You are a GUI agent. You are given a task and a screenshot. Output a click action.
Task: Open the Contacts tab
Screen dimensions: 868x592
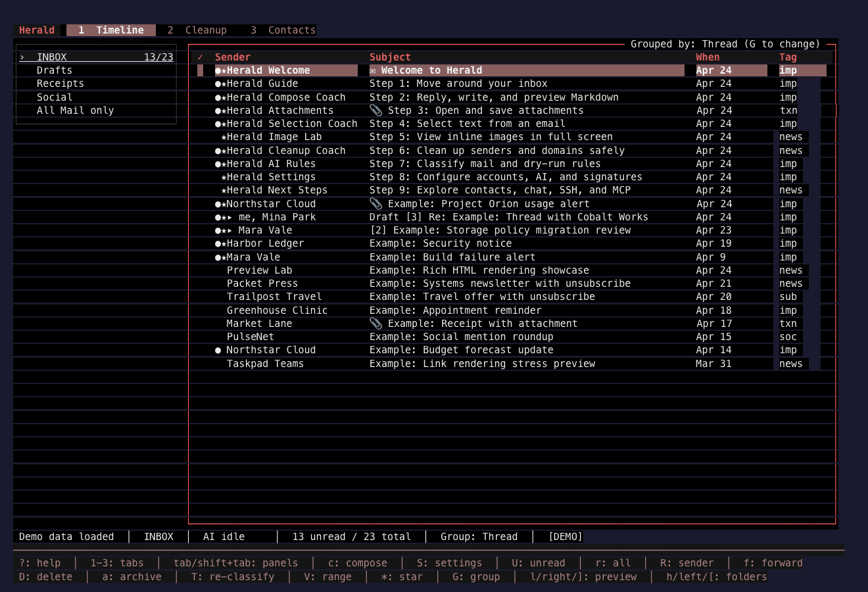283,30
